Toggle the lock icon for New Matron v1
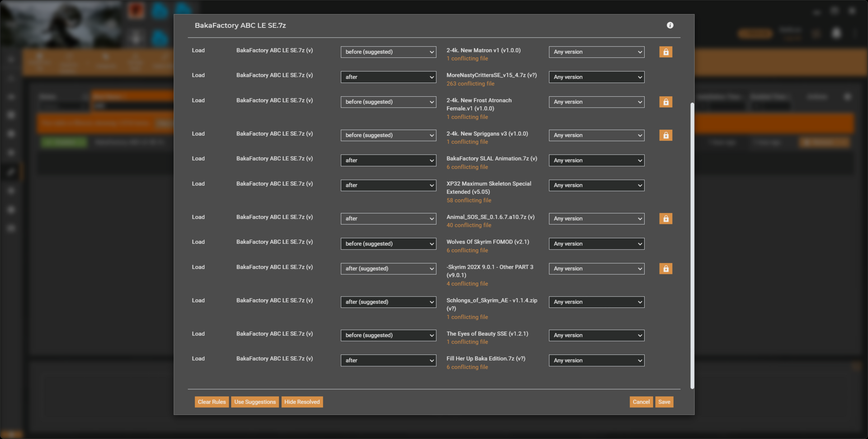Image resolution: width=868 pixels, height=439 pixels. click(665, 52)
